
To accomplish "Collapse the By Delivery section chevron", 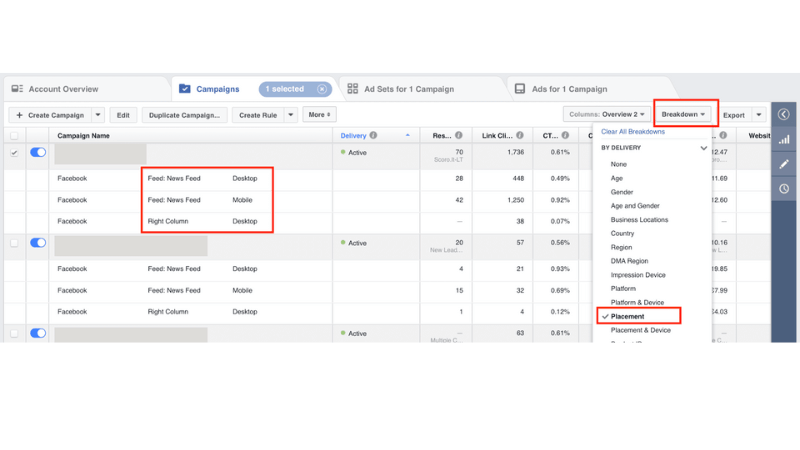I will [704, 148].
